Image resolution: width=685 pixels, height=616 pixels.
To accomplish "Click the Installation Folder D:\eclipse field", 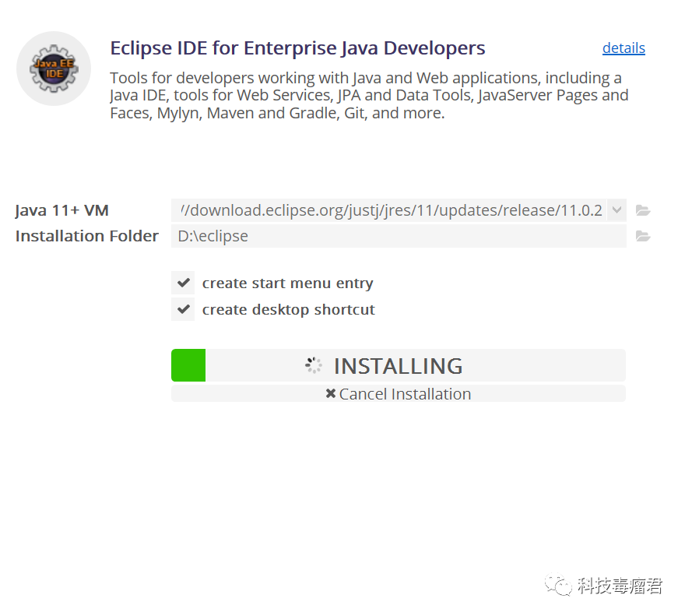I will pos(399,236).
